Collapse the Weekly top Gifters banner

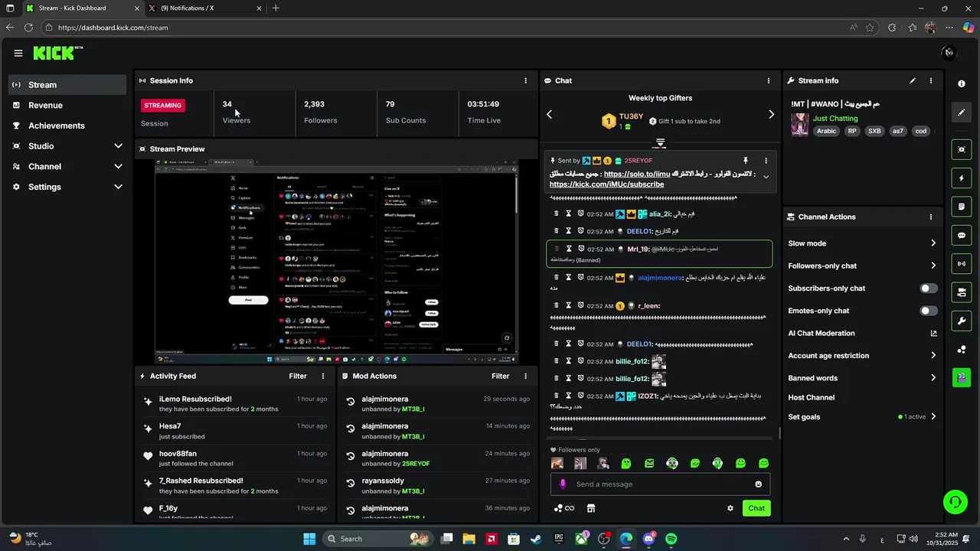coord(660,143)
